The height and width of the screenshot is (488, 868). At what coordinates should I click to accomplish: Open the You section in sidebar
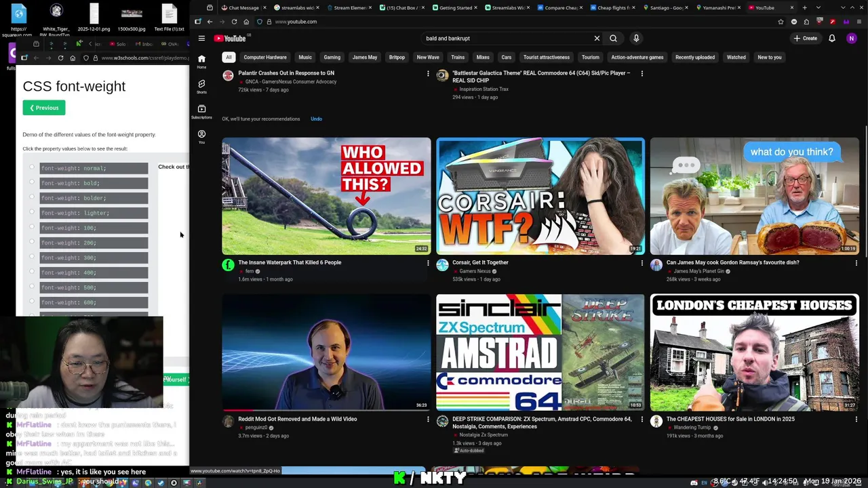click(x=201, y=136)
